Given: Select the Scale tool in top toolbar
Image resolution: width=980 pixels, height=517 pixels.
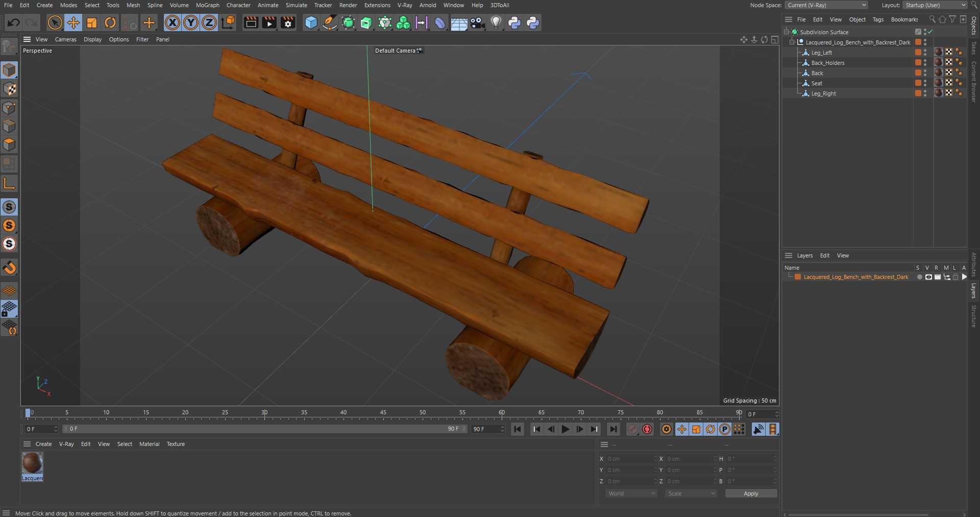Looking at the screenshot, I should [x=92, y=22].
